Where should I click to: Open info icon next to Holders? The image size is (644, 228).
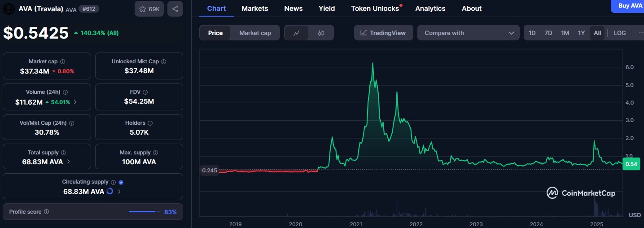point(150,123)
